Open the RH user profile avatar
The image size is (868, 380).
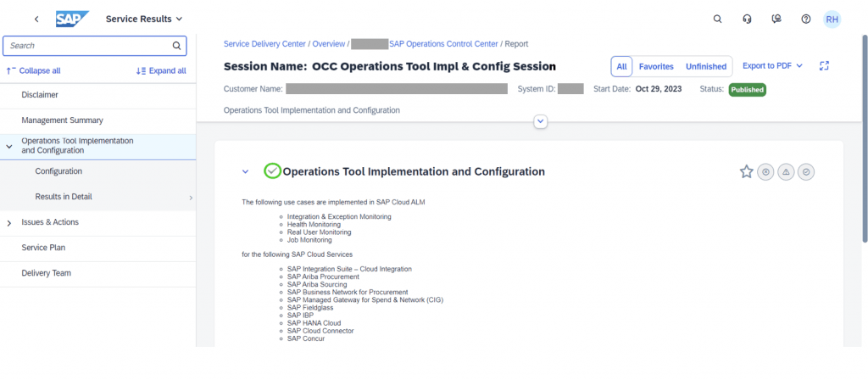pyautogui.click(x=832, y=20)
